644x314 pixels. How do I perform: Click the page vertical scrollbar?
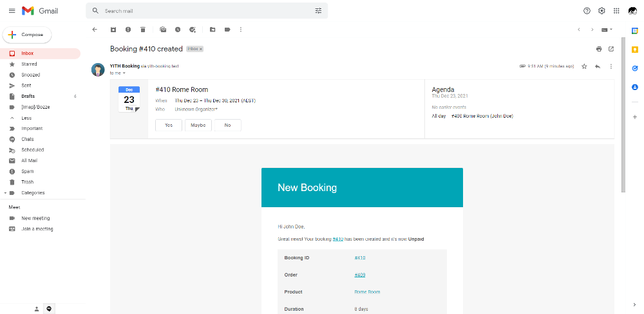[x=623, y=115]
